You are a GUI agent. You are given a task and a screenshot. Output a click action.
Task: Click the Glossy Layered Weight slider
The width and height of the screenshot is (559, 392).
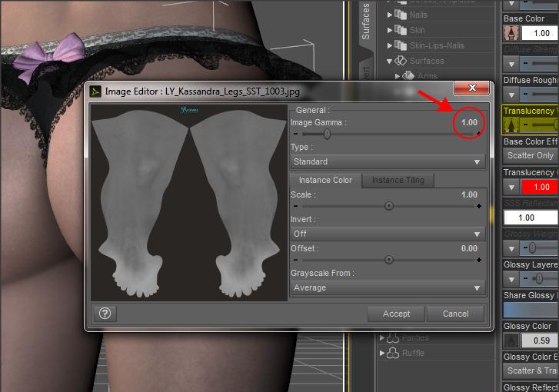tap(539, 278)
